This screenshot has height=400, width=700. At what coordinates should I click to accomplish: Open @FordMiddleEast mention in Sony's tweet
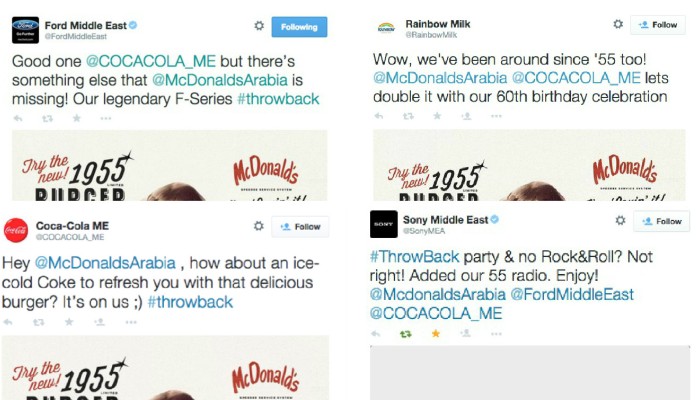572,295
